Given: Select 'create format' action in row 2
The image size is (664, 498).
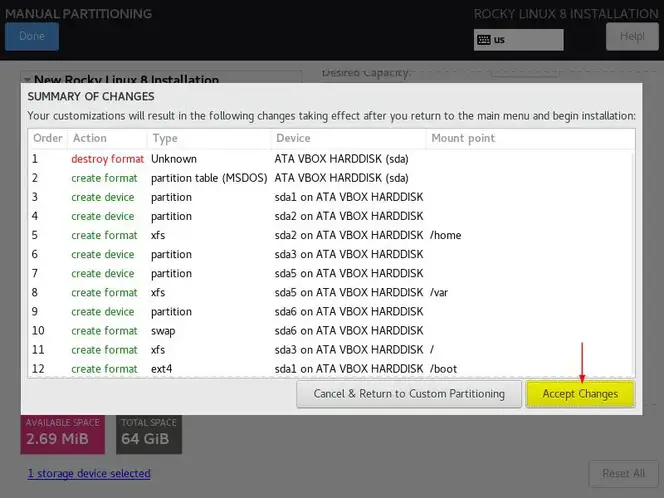Looking at the screenshot, I should [x=104, y=178].
